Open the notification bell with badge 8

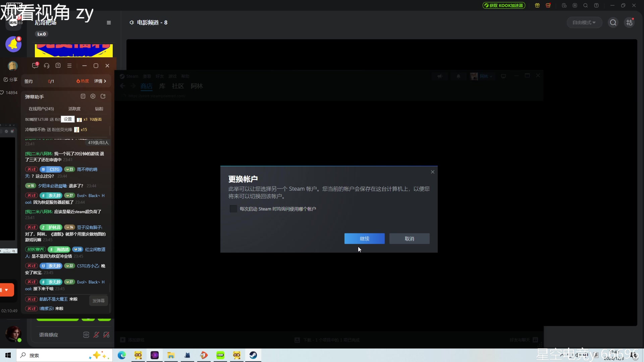click(x=13, y=44)
